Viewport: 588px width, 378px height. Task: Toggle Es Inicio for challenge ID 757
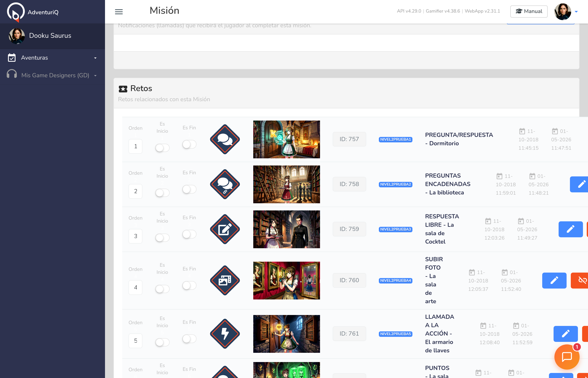point(162,148)
